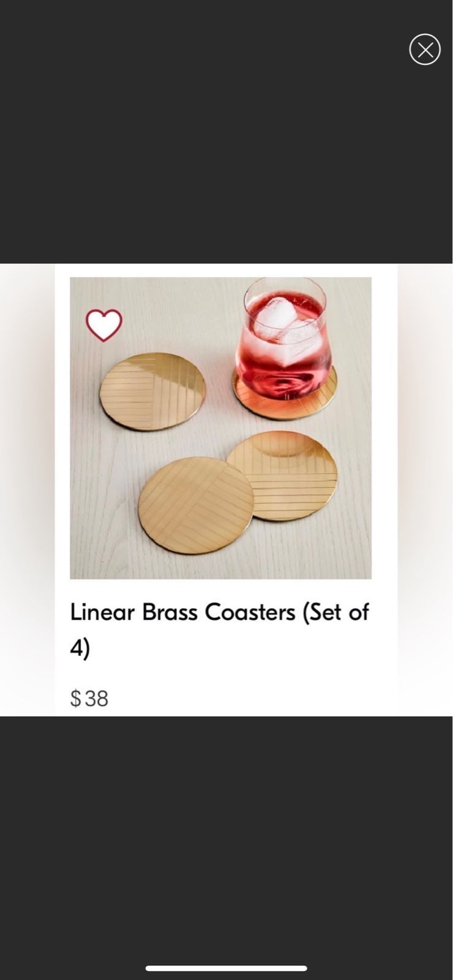Screen dimensions: 453x980
Task: Tap the word Brass in the product title
Action: tap(170, 612)
